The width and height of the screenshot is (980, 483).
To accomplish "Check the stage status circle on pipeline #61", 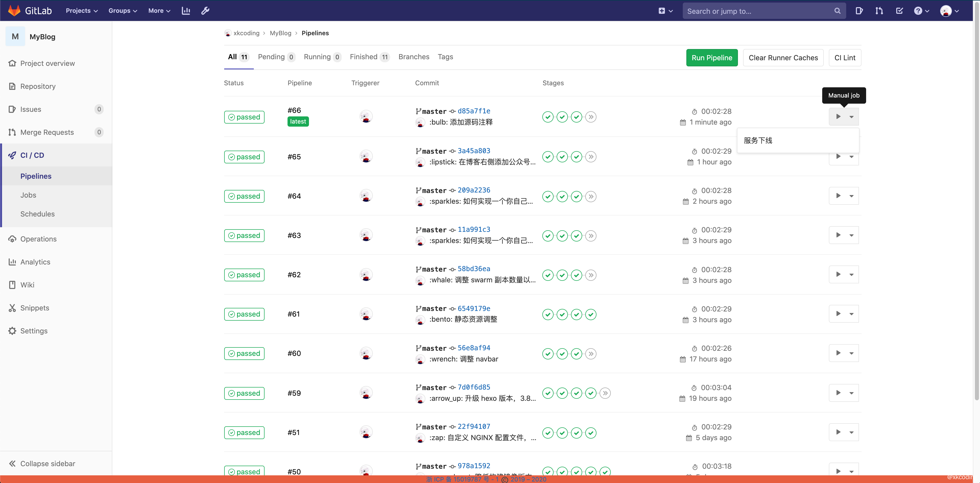I will tap(548, 314).
